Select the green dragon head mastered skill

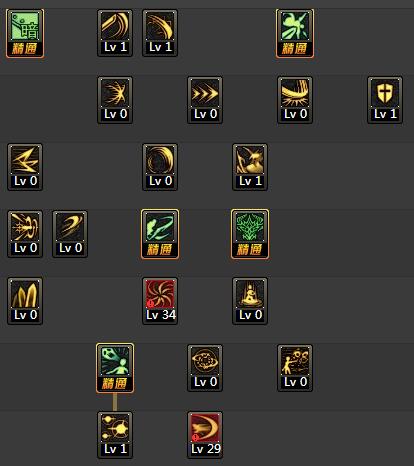tap(250, 234)
